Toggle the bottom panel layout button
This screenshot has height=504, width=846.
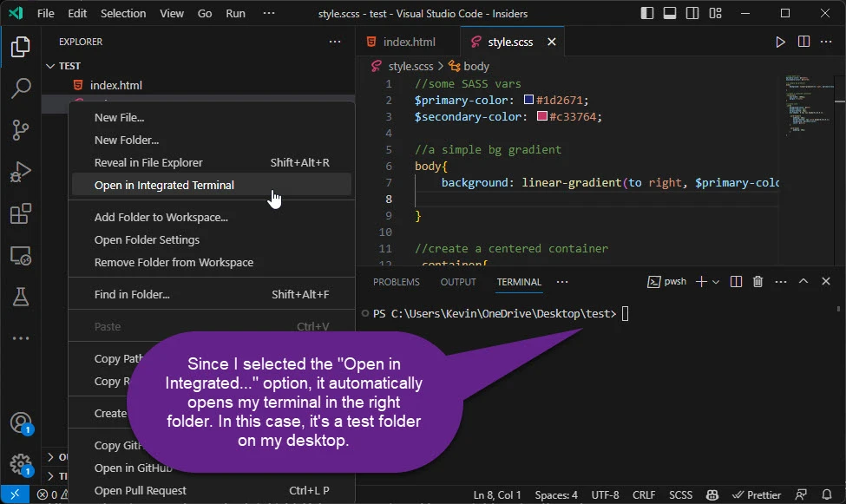670,14
